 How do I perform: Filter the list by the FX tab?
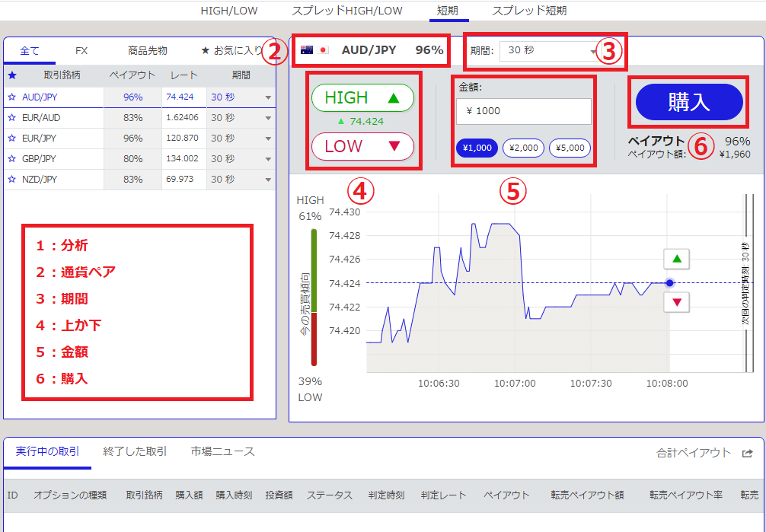click(81, 50)
